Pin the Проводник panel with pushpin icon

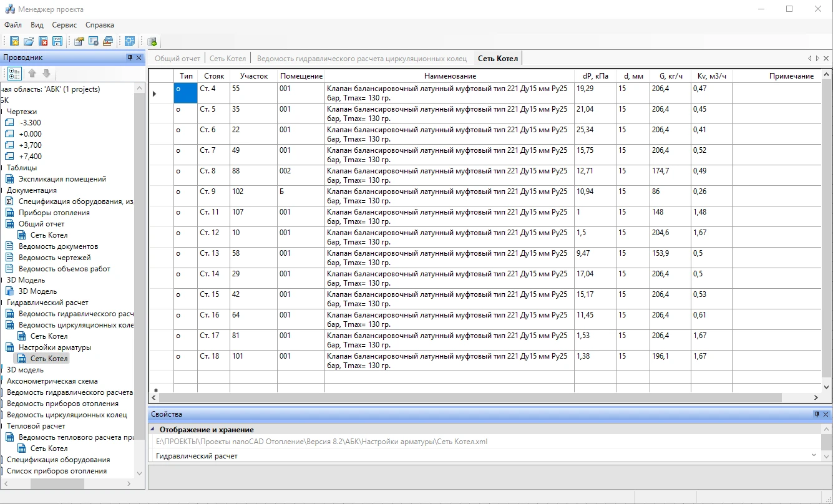130,57
